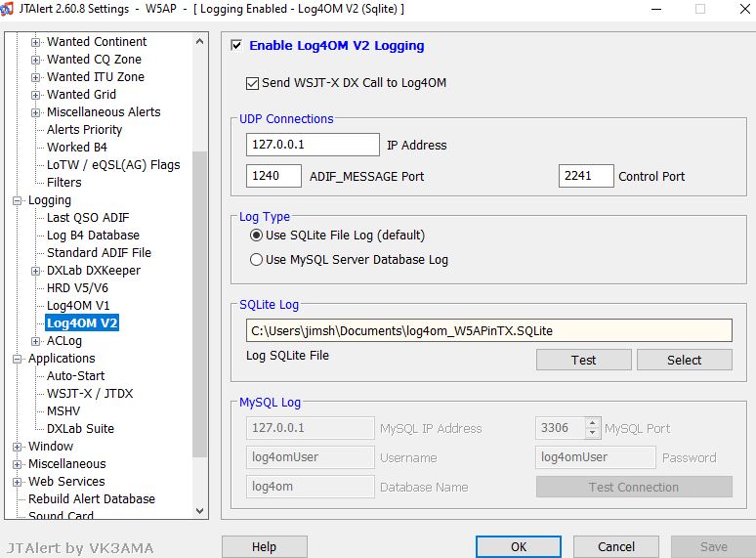This screenshot has width=756, height=558.
Task: Select Wanted ITU Zone label in tree
Action: point(96,77)
